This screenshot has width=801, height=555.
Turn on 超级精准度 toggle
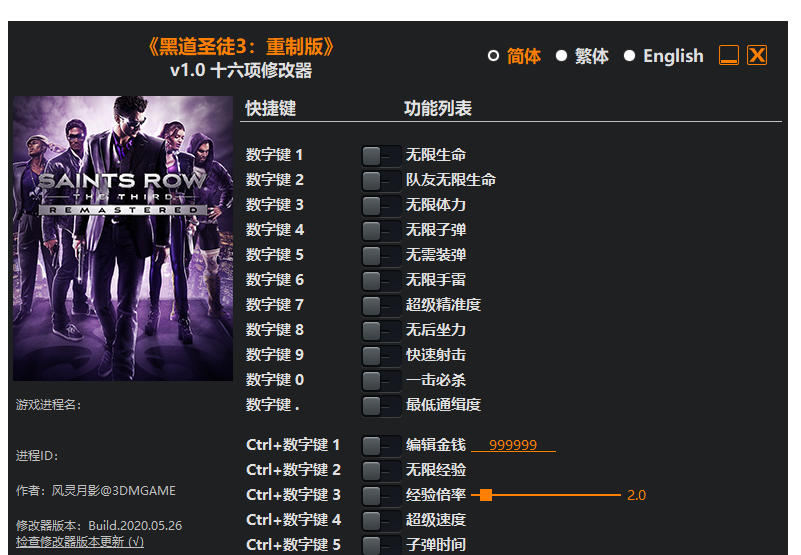point(381,306)
